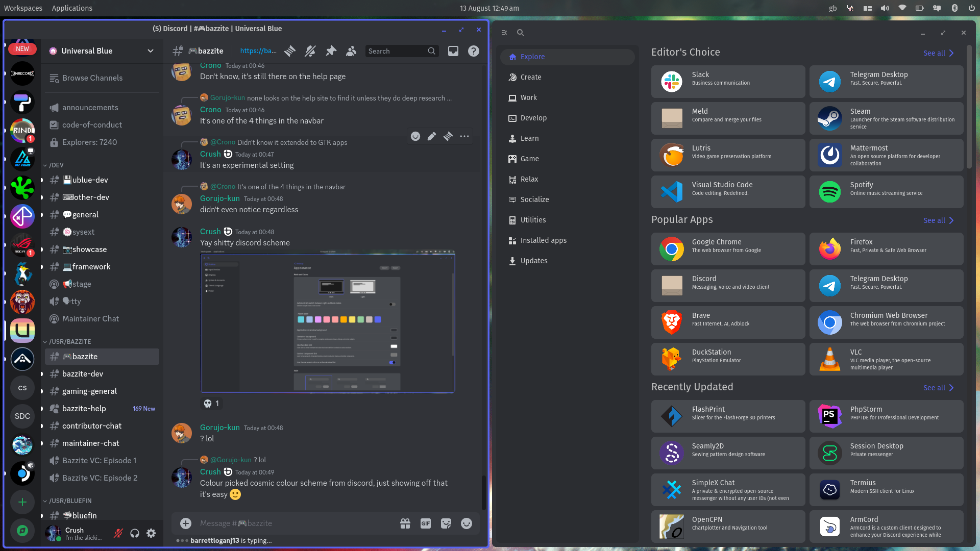Select the Game category in sidebar

pos(529,159)
